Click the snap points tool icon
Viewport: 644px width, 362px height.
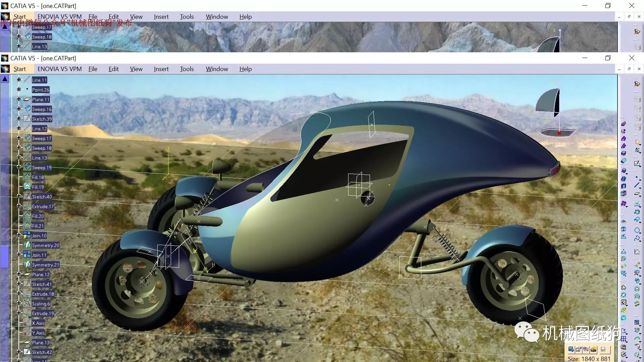(637, 150)
